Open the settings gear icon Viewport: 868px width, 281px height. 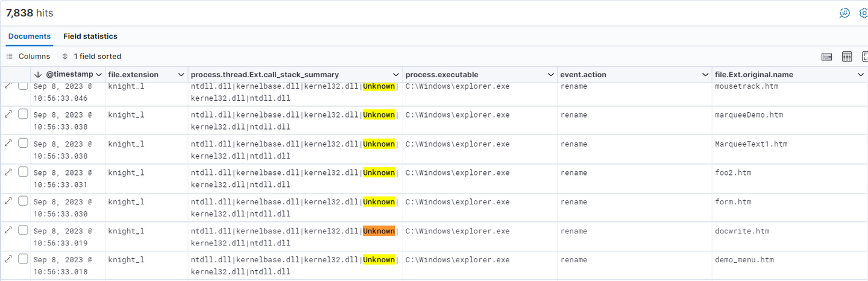tap(863, 13)
